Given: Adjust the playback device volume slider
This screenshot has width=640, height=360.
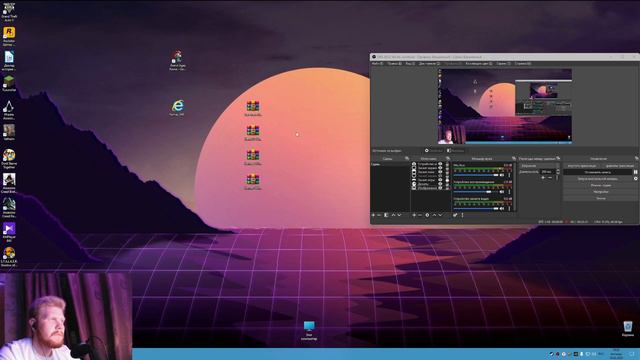Looking at the screenshot, I should [x=476, y=192].
